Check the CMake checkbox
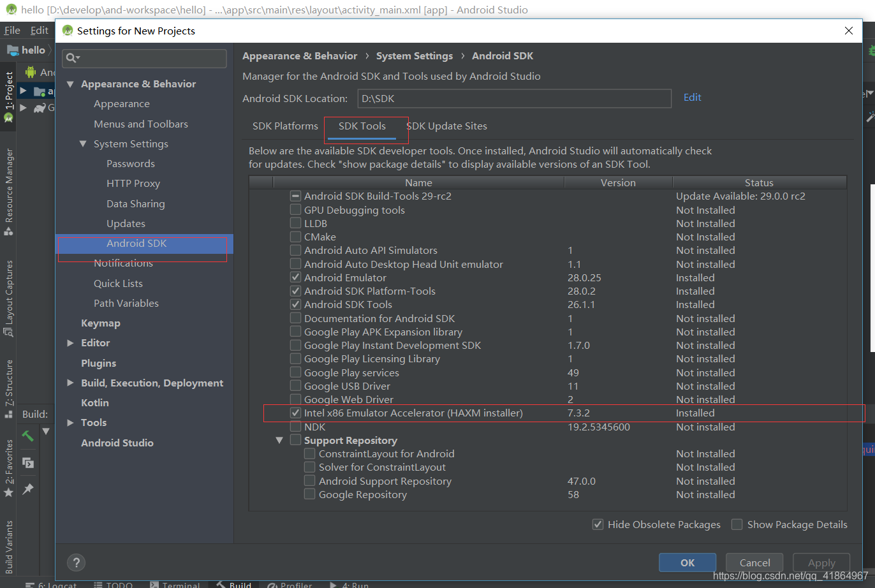The width and height of the screenshot is (875, 588). [295, 237]
